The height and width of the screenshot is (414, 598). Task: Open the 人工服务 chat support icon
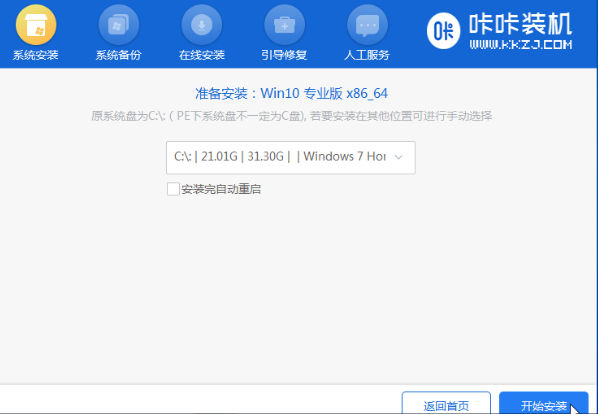point(367,25)
